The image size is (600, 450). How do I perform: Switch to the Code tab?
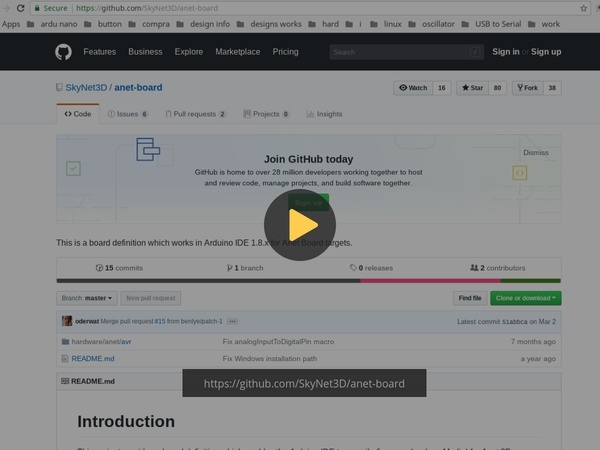click(78, 114)
